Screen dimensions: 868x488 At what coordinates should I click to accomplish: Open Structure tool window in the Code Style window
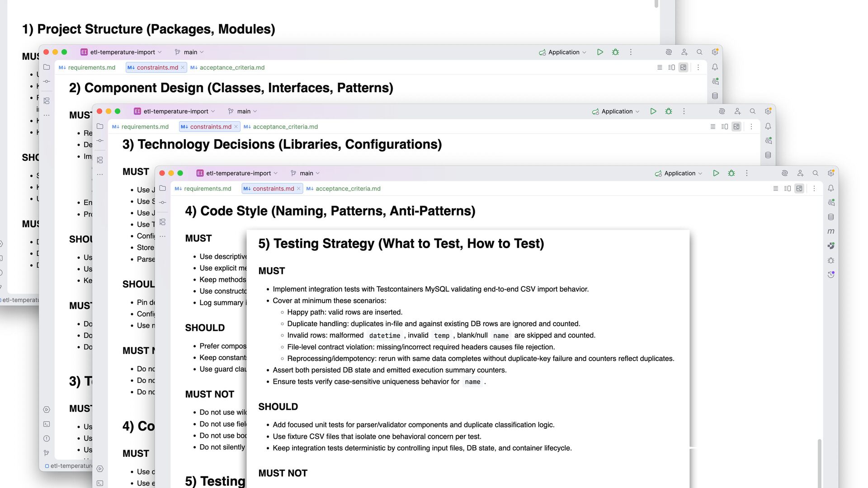(163, 222)
